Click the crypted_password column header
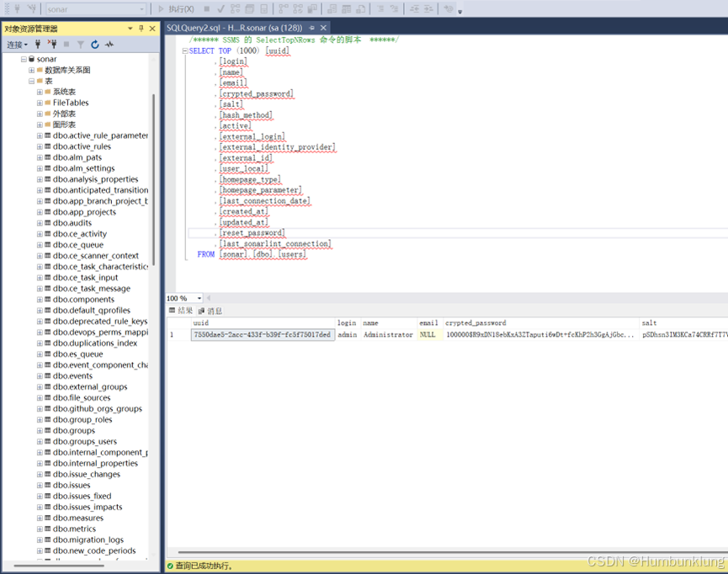 pos(541,322)
